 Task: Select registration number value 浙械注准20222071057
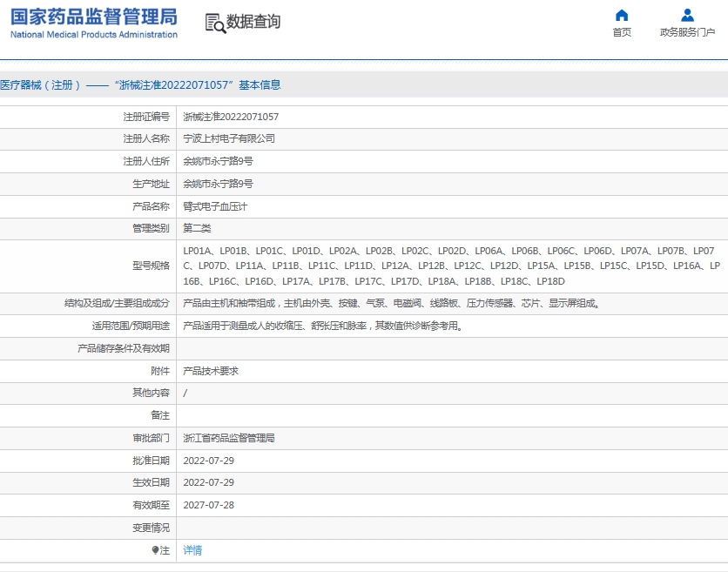[231, 117]
